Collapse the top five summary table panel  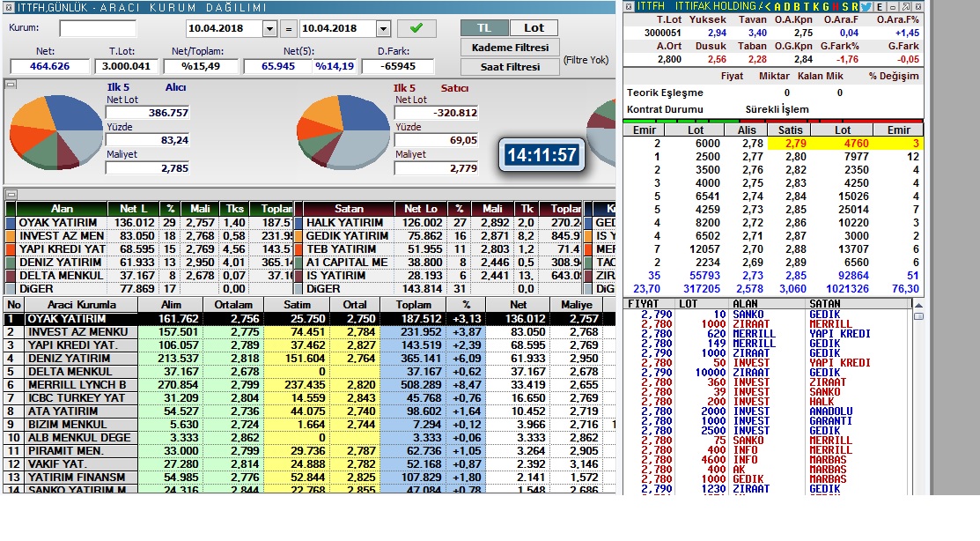[10, 195]
